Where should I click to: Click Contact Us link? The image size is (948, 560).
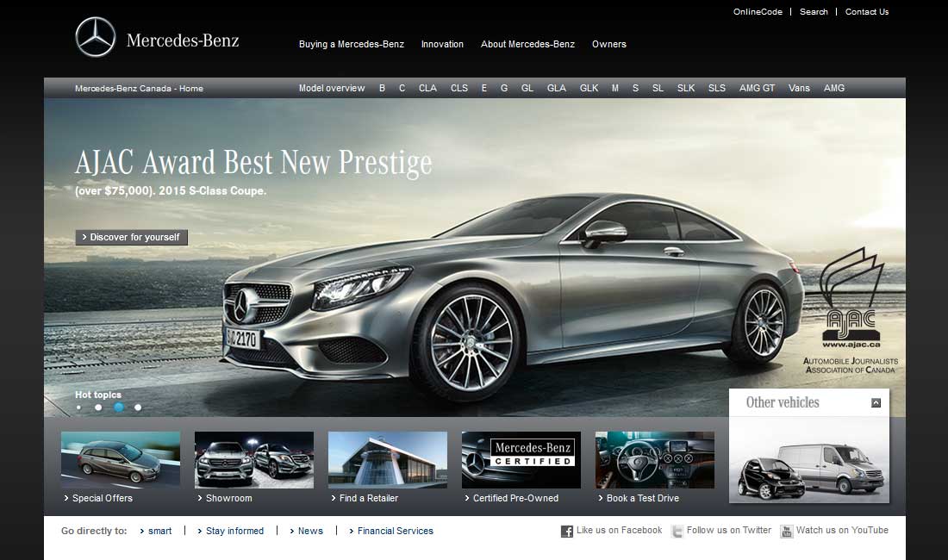(867, 12)
